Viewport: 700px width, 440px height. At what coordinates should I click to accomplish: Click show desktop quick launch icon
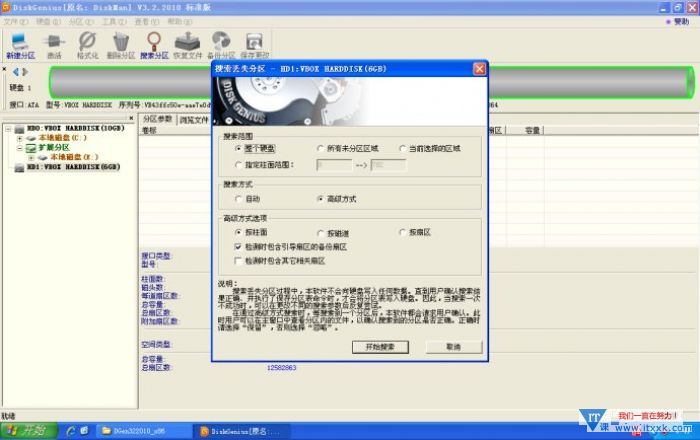[x=84, y=431]
